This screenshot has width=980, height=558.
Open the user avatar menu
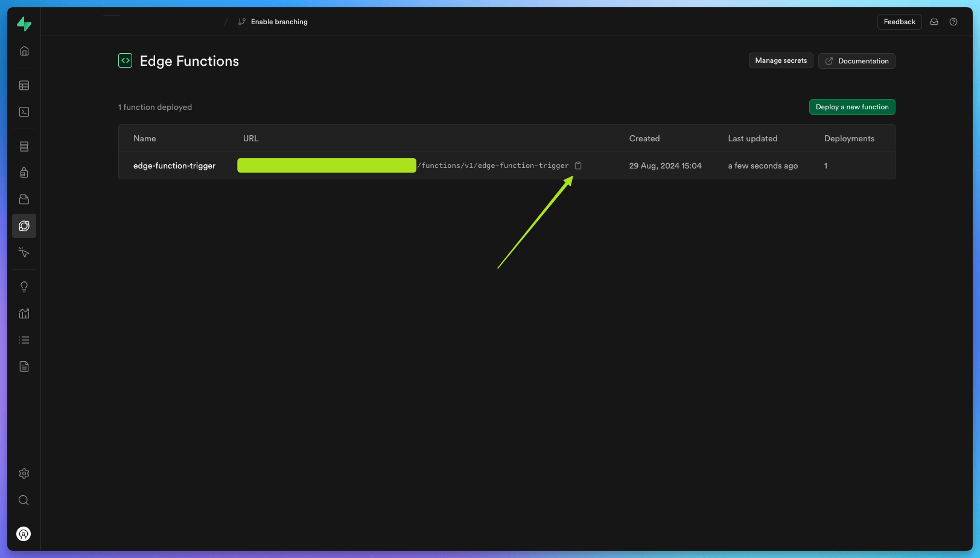[x=24, y=534]
